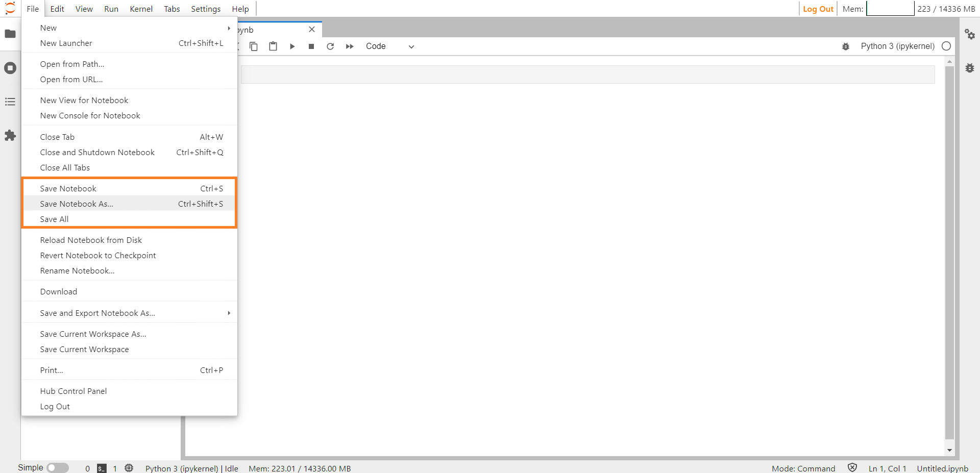This screenshot has height=473, width=980.
Task: Open the File Browser sidebar folder icon
Action: pos(10,34)
